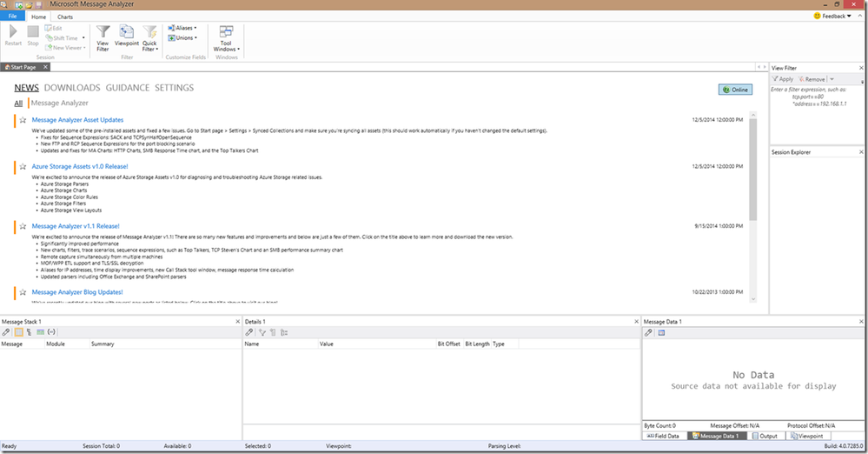Click the third icon in the Details toolbar

click(273, 332)
